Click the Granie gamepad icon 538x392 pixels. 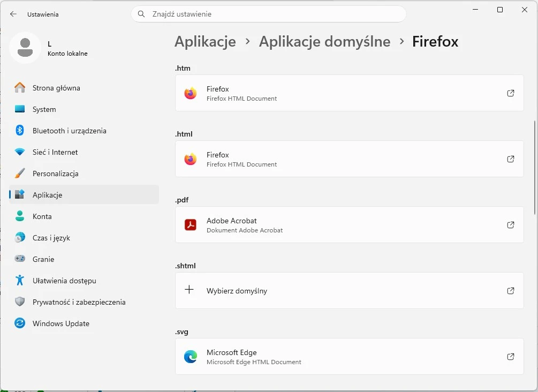pos(20,259)
